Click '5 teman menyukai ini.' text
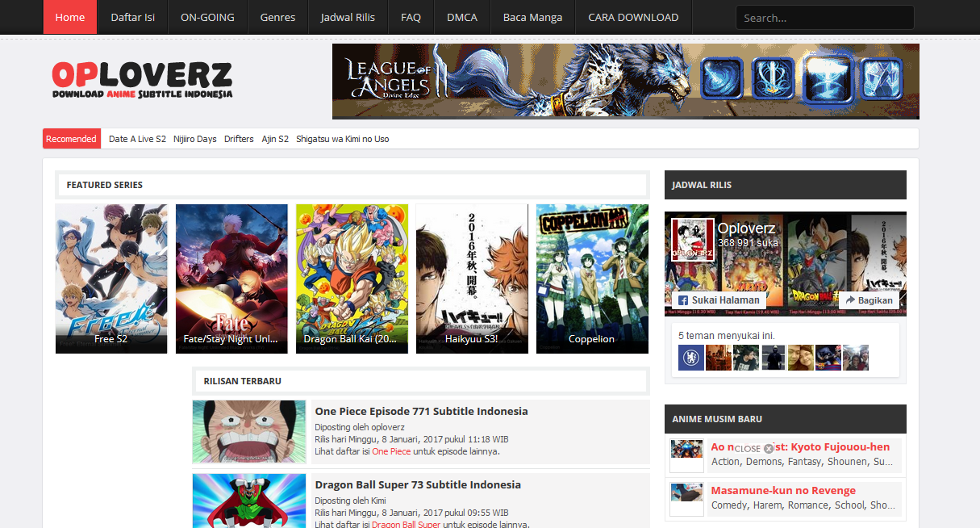 (727, 334)
